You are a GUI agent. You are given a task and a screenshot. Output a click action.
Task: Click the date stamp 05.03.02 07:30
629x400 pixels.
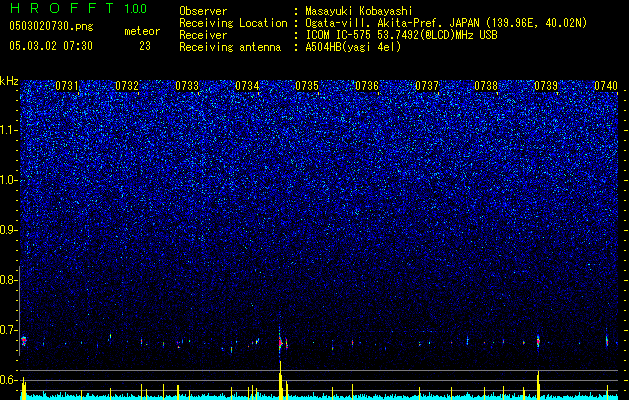(51, 46)
